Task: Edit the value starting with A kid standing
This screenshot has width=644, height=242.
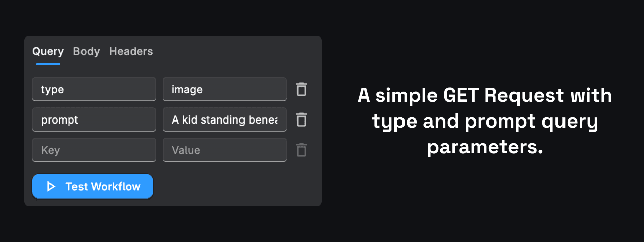Action: 224,119
